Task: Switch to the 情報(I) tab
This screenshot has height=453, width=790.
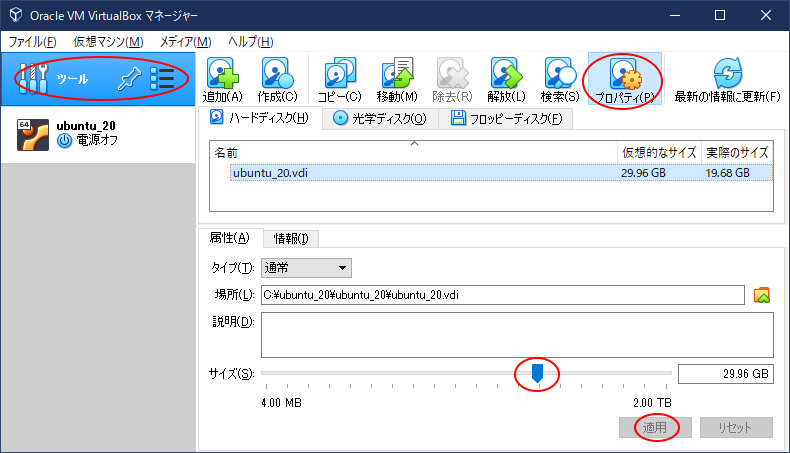Action: click(x=291, y=238)
